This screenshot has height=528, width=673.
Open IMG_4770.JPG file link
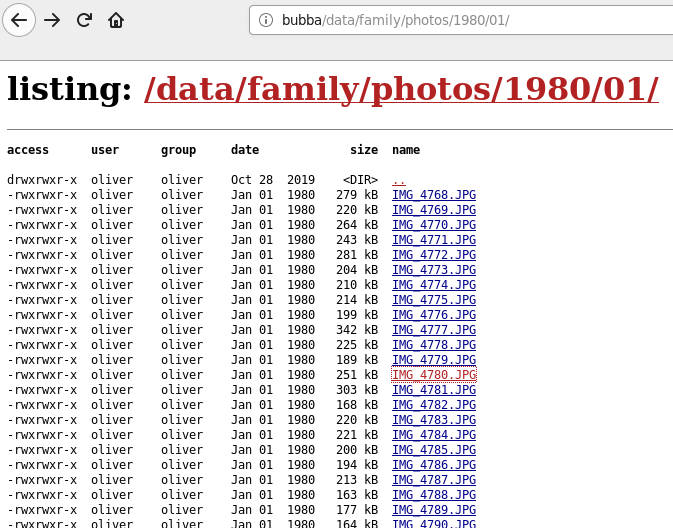point(433,225)
